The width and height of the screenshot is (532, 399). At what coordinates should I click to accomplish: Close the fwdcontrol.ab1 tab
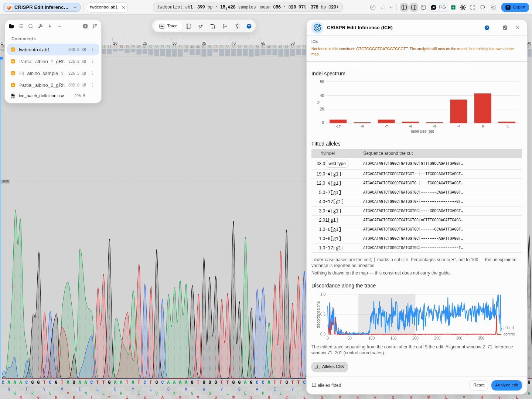123,7
